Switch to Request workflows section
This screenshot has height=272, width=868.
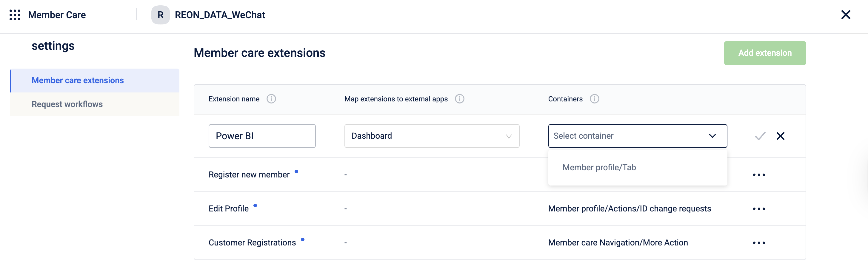click(x=67, y=104)
